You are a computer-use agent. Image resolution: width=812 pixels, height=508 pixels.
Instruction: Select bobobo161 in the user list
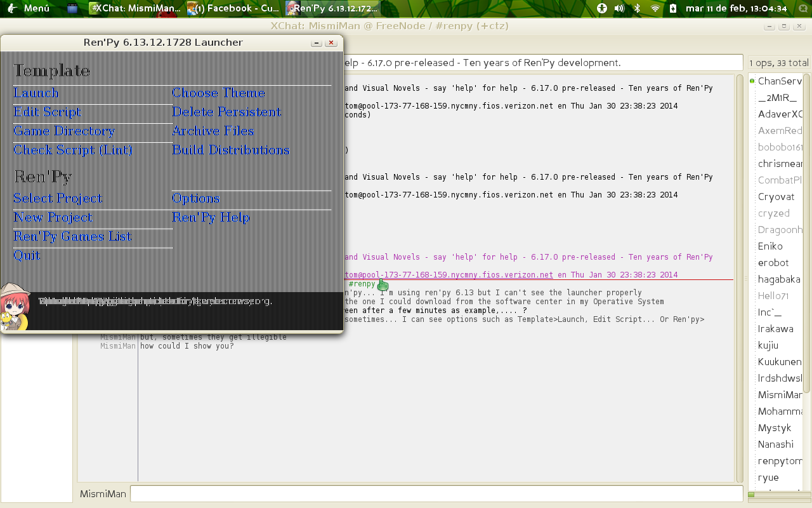coord(780,147)
